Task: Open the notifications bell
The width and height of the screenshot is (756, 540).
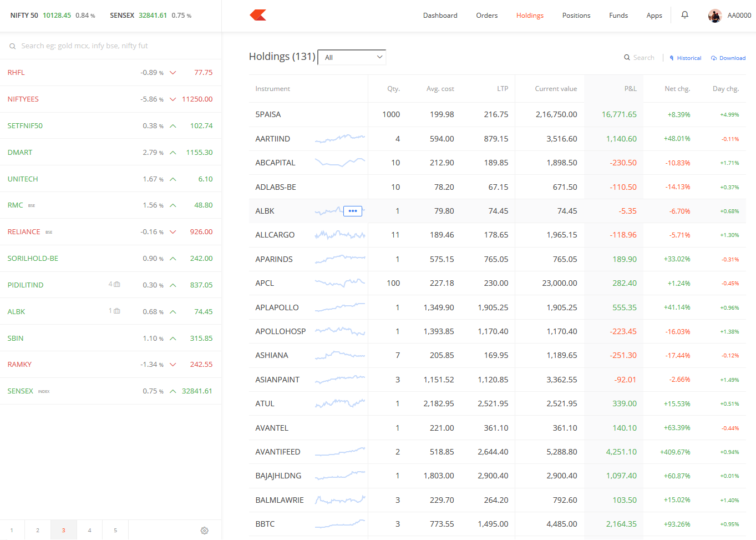Action: (x=685, y=15)
